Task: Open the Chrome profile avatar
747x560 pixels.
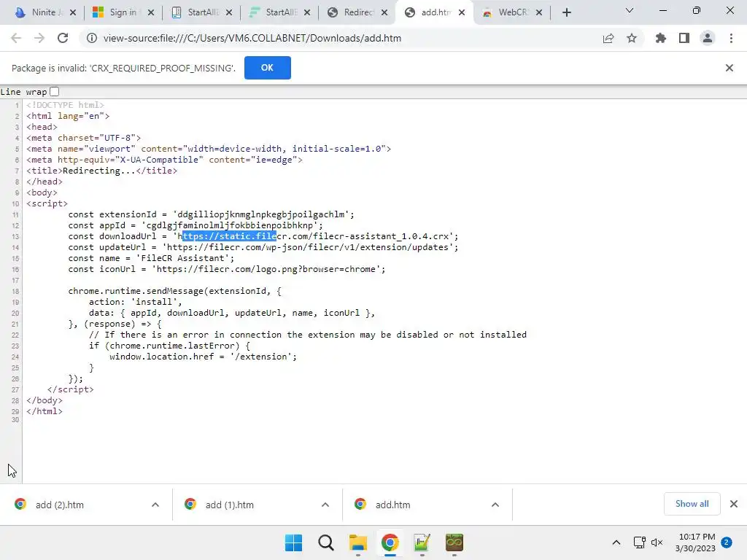Action: (708, 38)
